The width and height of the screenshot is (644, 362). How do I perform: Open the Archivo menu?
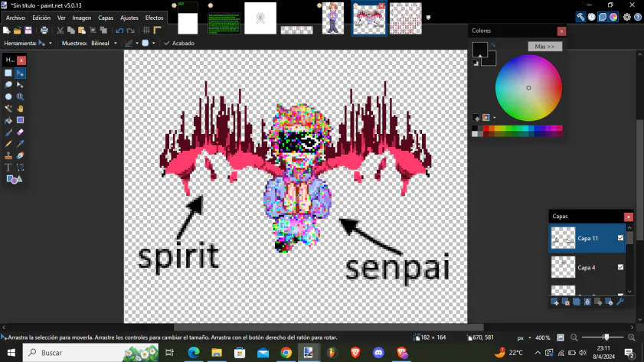(x=15, y=18)
